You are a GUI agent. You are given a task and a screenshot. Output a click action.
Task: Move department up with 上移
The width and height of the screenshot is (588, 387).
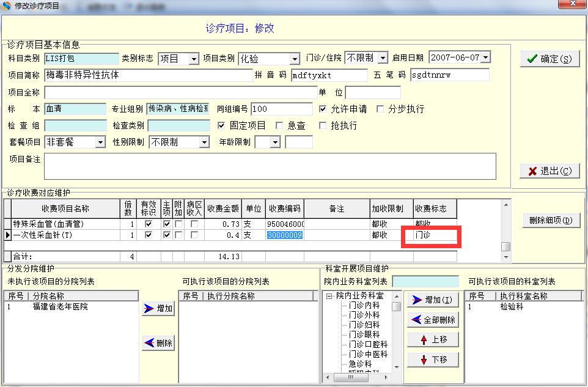pos(433,340)
